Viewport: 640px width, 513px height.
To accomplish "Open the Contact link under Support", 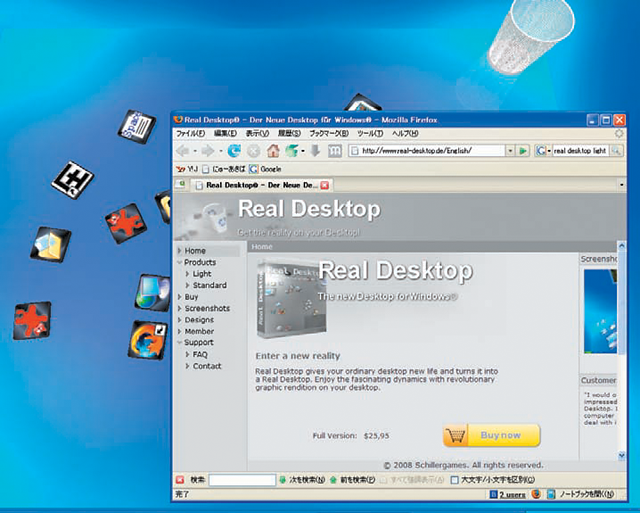I will tap(207, 366).
